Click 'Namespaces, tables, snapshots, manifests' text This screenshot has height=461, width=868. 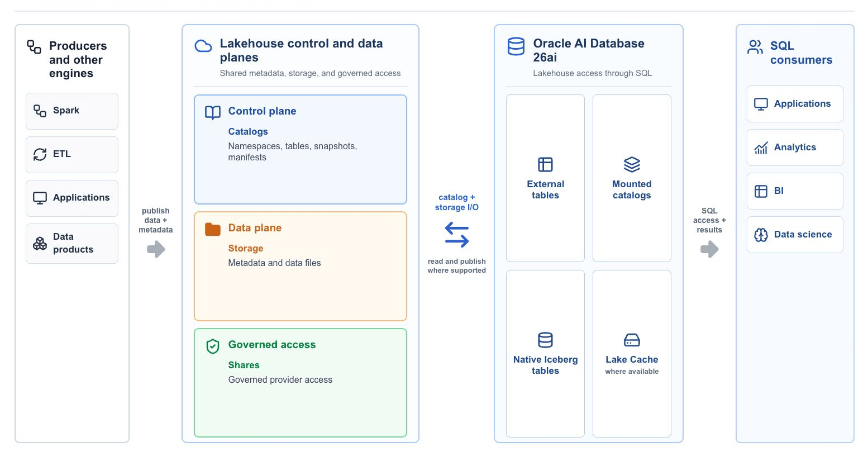tap(293, 152)
